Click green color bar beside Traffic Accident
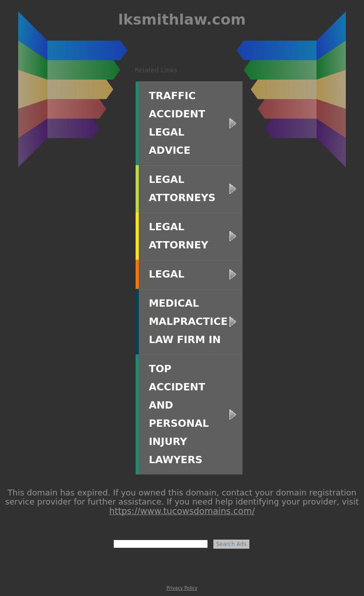The image size is (364, 596). [x=137, y=123]
